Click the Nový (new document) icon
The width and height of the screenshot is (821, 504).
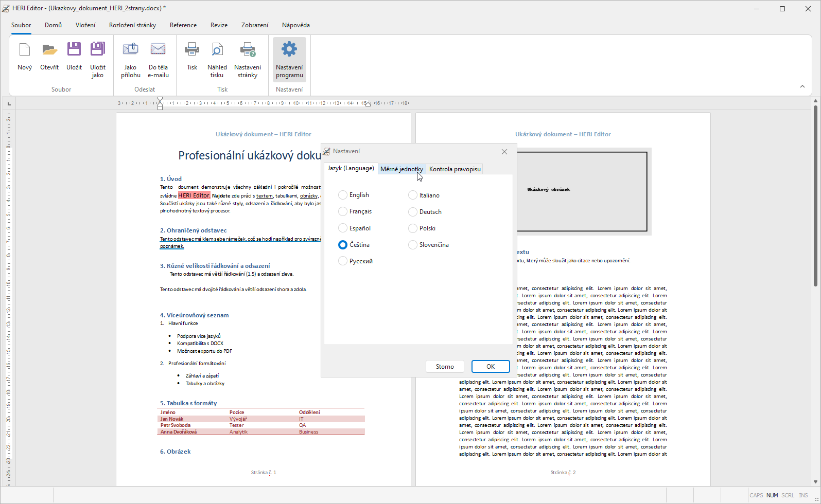click(x=24, y=50)
